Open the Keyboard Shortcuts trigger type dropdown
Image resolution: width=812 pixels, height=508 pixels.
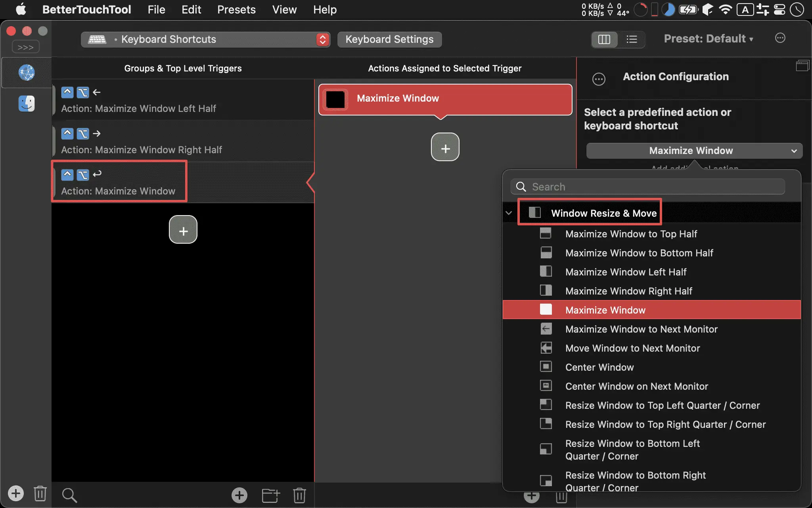coord(205,39)
